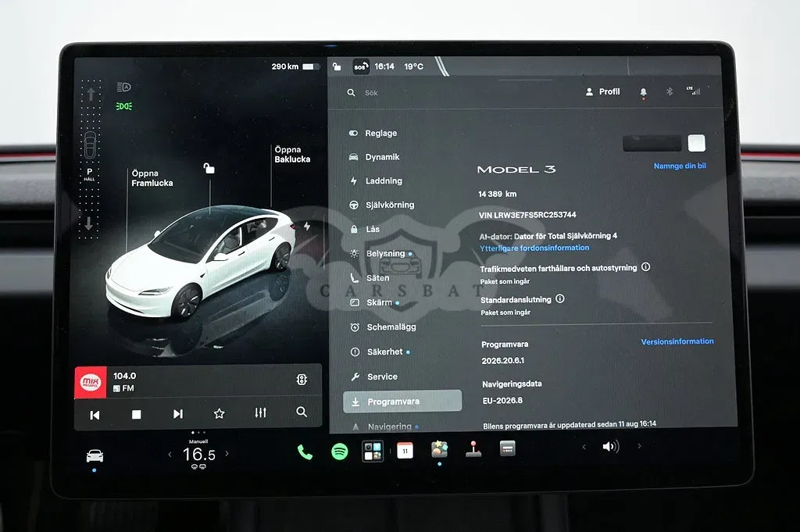Tap the 290 km battery range indicator
Viewport: 800px width, 532px height.
pyautogui.click(x=295, y=66)
